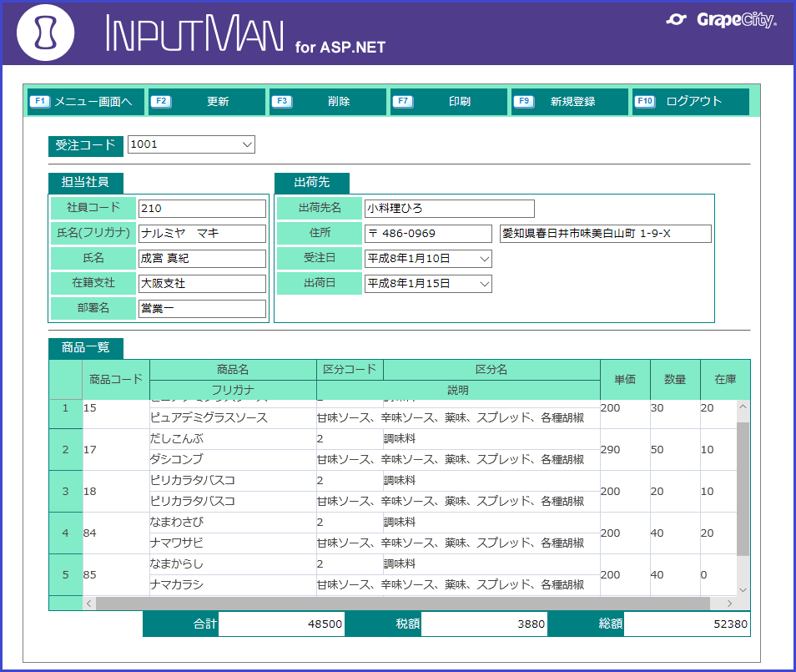Click product code cell 84
The image size is (796, 672).
pyautogui.click(x=116, y=533)
